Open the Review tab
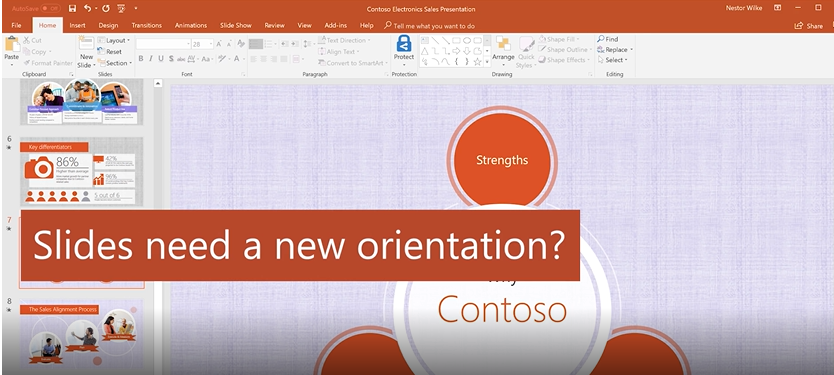 pos(274,26)
